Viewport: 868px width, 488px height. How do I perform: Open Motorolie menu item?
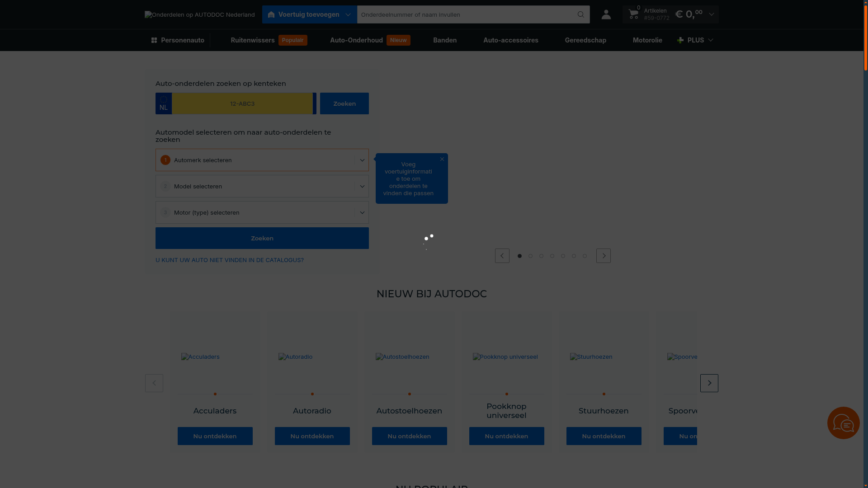coord(647,40)
